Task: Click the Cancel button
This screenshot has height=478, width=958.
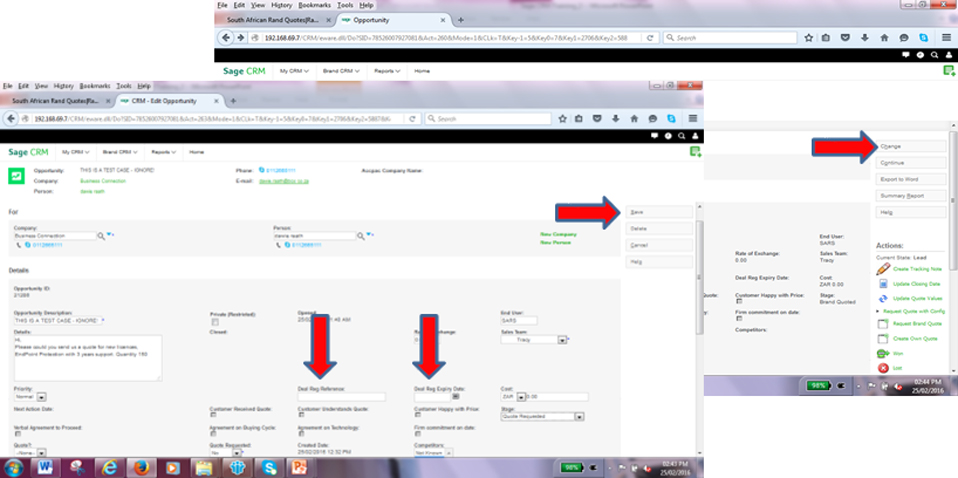Action: point(659,245)
